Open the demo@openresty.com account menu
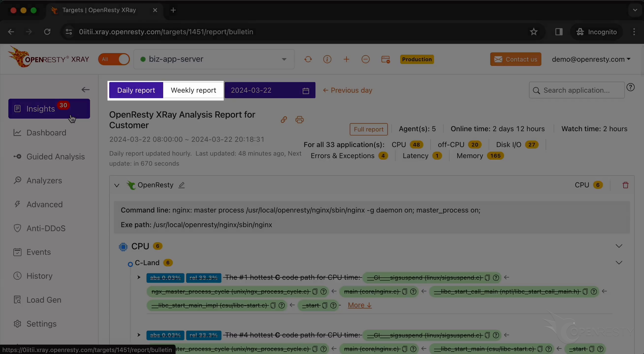This screenshot has height=354, width=644. pos(591,59)
